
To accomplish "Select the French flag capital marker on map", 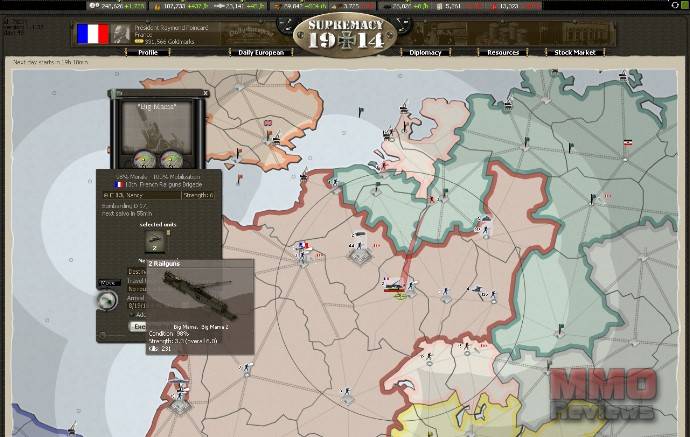I will [303, 245].
